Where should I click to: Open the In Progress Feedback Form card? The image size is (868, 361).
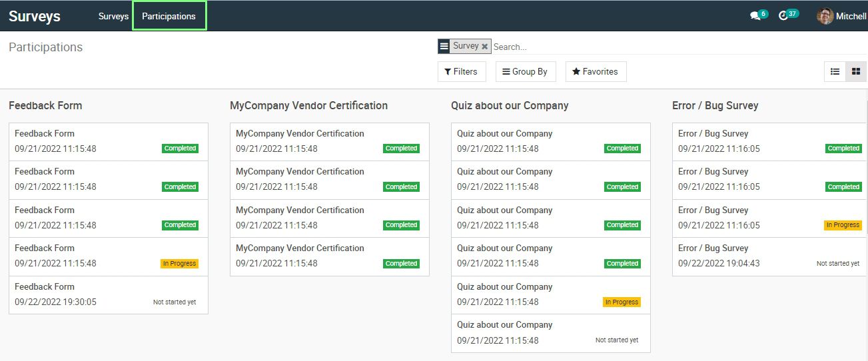click(109, 256)
